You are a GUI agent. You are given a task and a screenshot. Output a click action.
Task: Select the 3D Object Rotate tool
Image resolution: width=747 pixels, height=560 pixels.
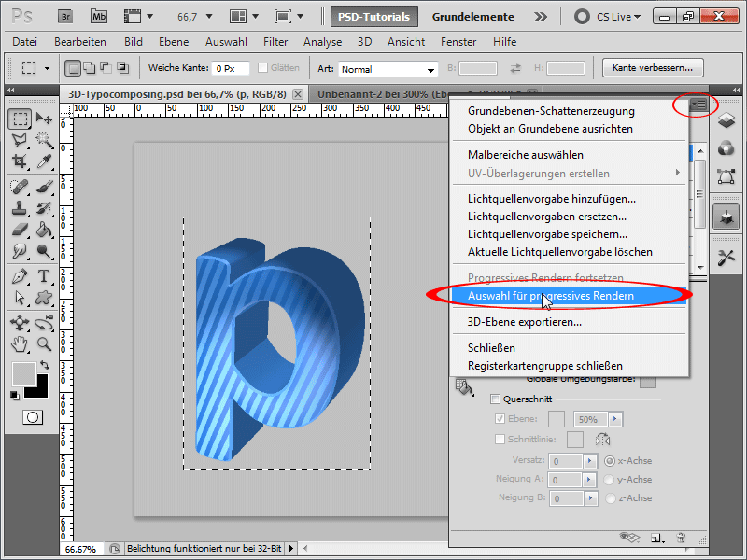20,323
